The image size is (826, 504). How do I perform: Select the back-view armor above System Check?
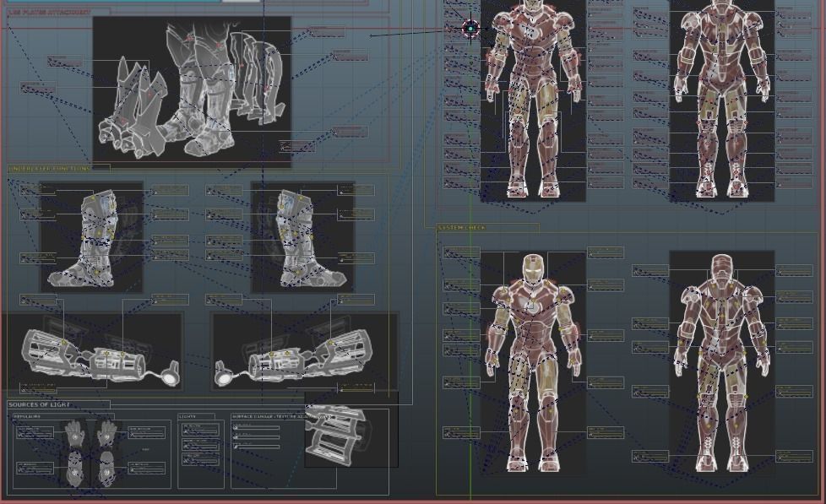coord(722,100)
